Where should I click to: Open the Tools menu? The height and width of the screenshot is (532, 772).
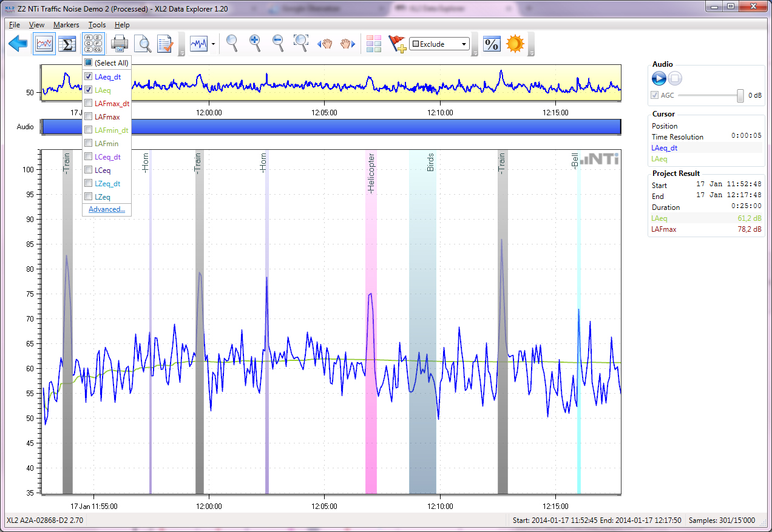(96, 25)
